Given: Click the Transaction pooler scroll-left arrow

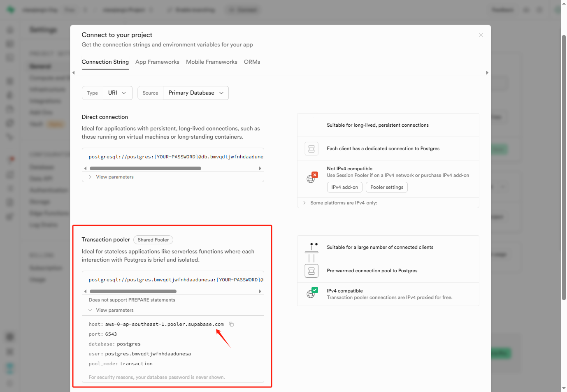Looking at the screenshot, I should pyautogui.click(x=85, y=291).
